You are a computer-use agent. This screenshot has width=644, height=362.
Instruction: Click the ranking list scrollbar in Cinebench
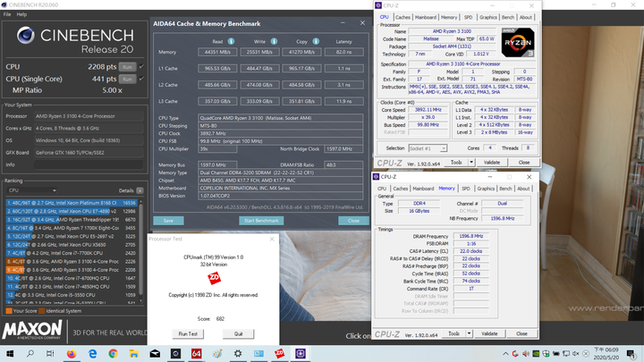[141, 251]
